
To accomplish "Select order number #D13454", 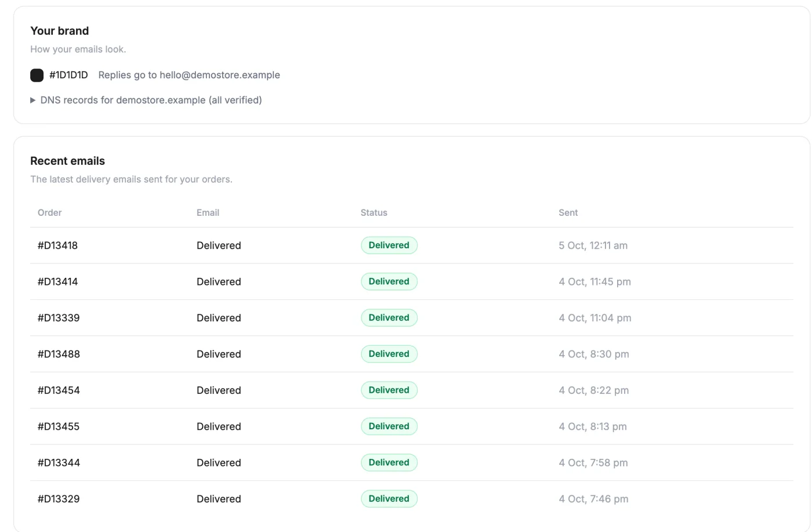I will (x=59, y=390).
